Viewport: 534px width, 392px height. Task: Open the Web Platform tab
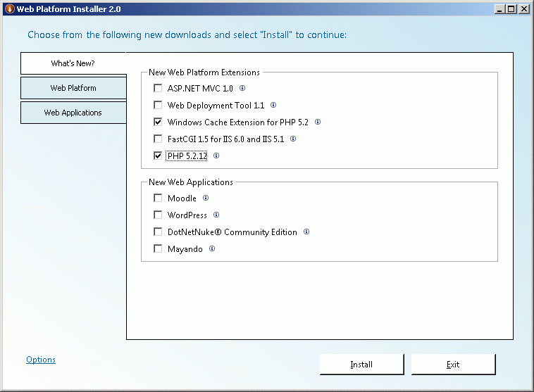pos(73,88)
